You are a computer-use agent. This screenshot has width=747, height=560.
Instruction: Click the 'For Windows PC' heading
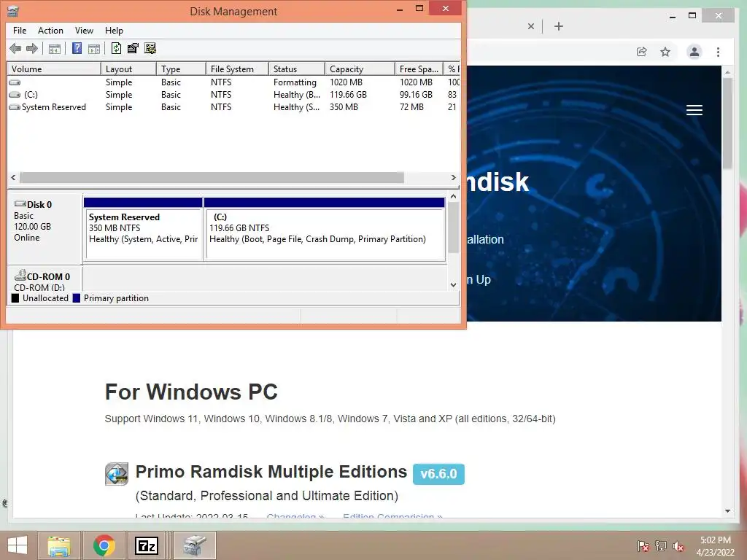tap(191, 392)
